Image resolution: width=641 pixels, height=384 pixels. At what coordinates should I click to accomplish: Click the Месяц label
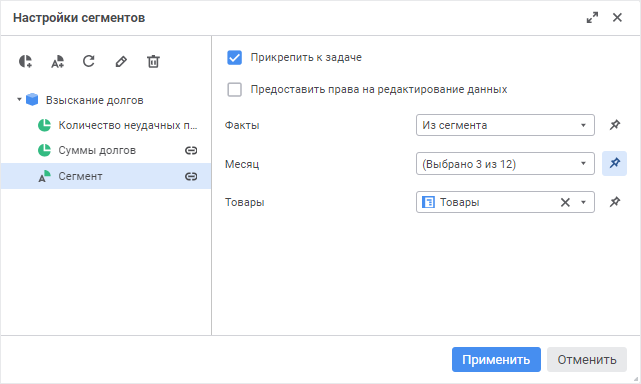tap(242, 164)
